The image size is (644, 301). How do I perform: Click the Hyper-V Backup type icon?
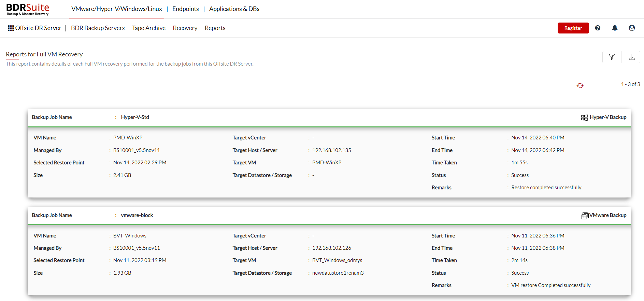(584, 118)
